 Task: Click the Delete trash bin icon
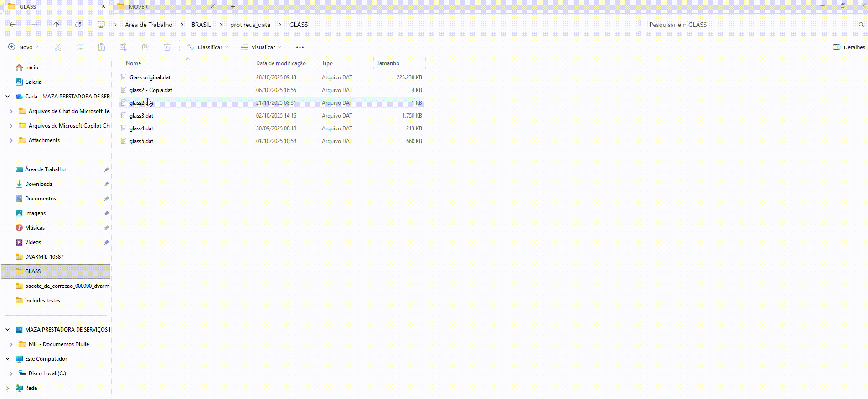167,47
